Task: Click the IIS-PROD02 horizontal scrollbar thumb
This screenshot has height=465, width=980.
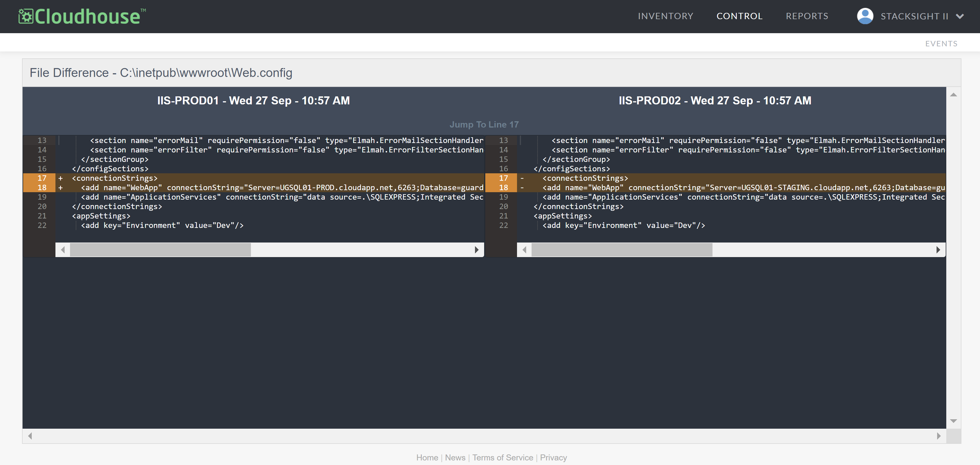Action: point(622,250)
